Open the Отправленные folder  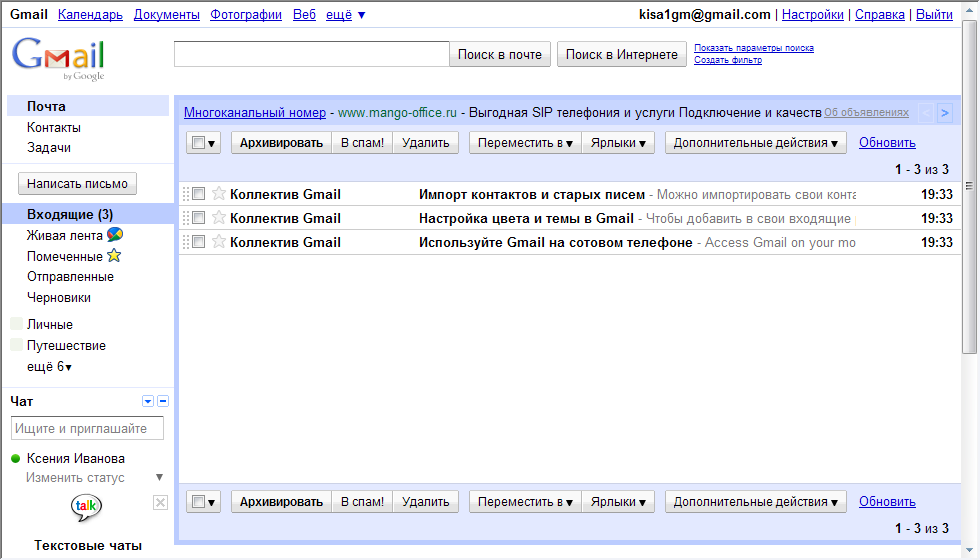70,276
